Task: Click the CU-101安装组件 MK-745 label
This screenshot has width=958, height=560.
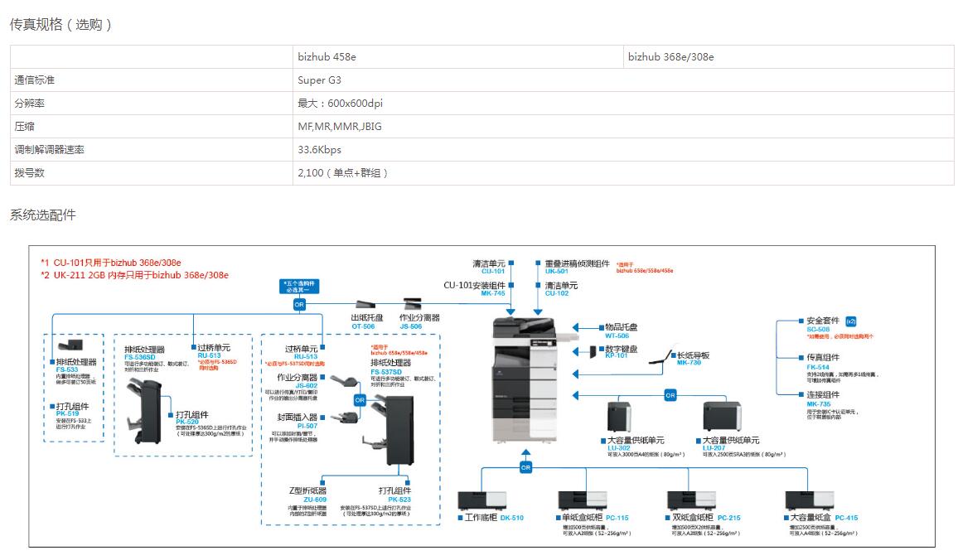Action: click(474, 289)
